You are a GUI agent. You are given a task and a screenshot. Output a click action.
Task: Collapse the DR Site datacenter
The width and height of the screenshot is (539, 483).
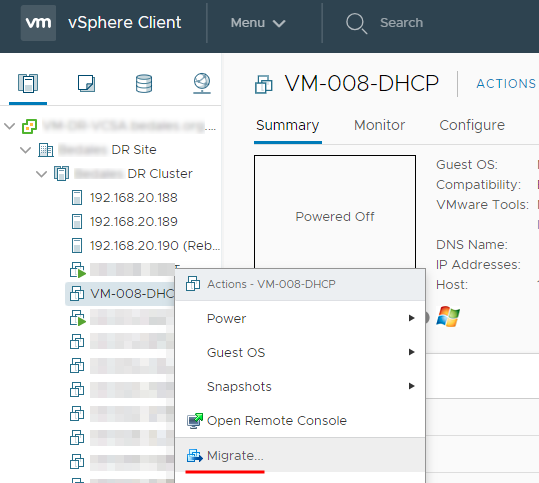coord(26,150)
